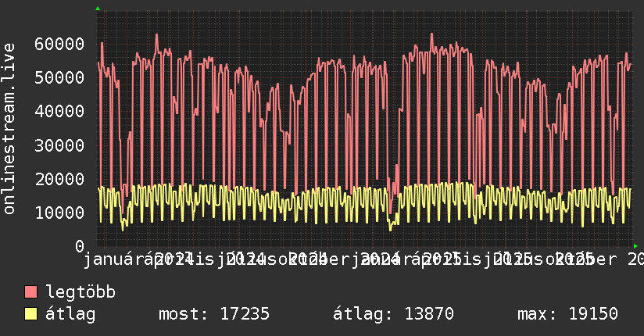Click the átlag legend label
This screenshot has height=336, width=644.
click(x=70, y=314)
